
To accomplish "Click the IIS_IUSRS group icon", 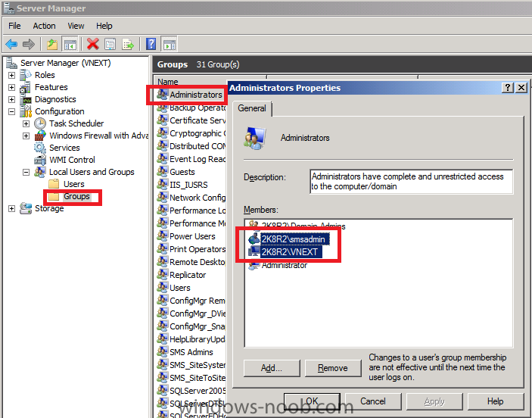I will [162, 184].
